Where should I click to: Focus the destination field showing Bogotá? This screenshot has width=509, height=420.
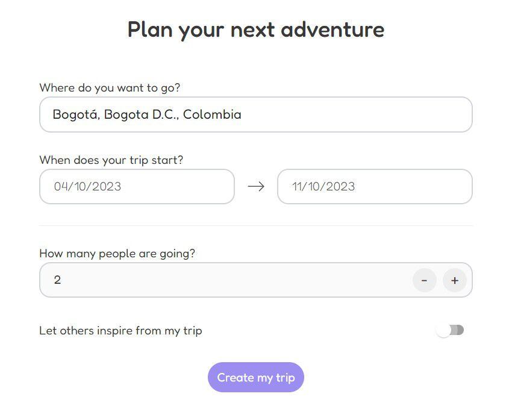(256, 114)
